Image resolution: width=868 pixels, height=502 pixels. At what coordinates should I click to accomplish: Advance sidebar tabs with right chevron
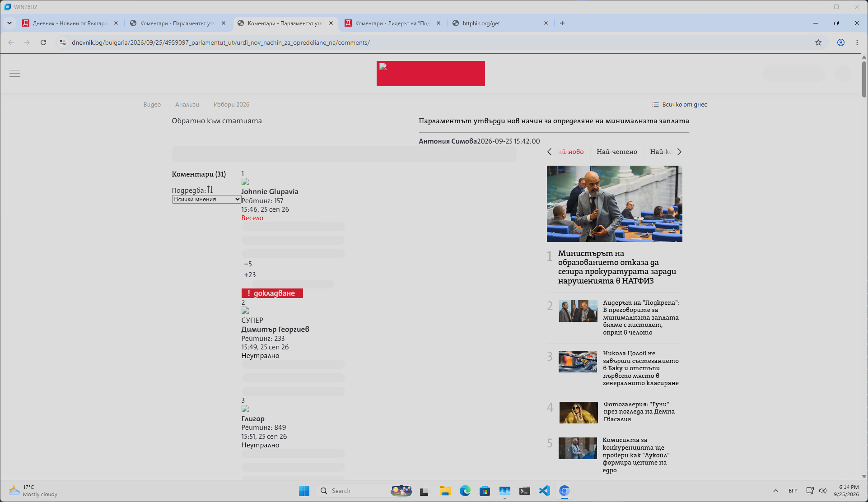(x=679, y=152)
